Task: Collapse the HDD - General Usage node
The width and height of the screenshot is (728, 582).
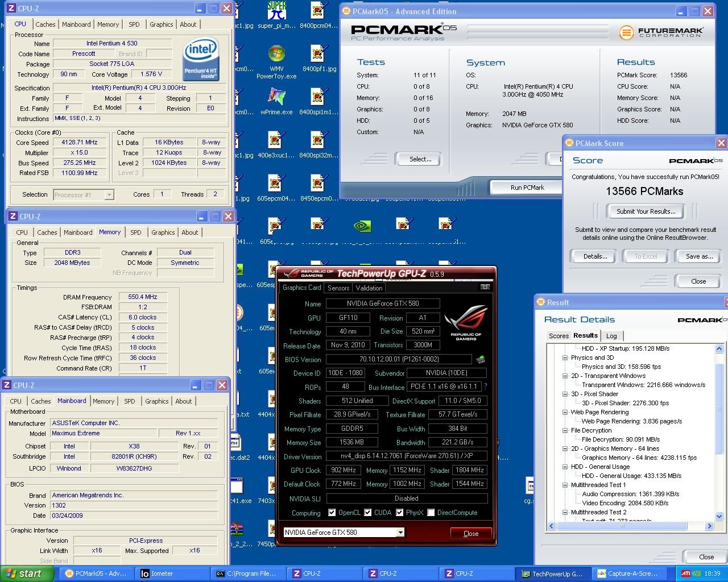Action: pos(565,467)
